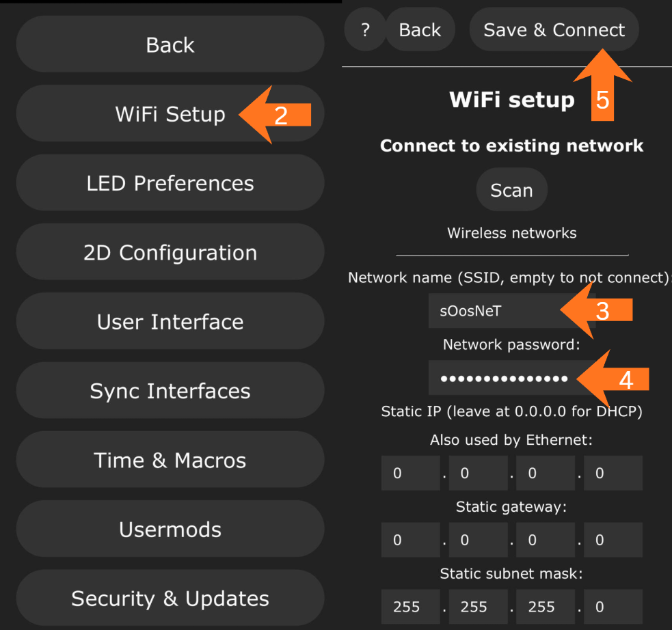Open the Usermods page
Screen dimensions: 672x630
tap(170, 530)
